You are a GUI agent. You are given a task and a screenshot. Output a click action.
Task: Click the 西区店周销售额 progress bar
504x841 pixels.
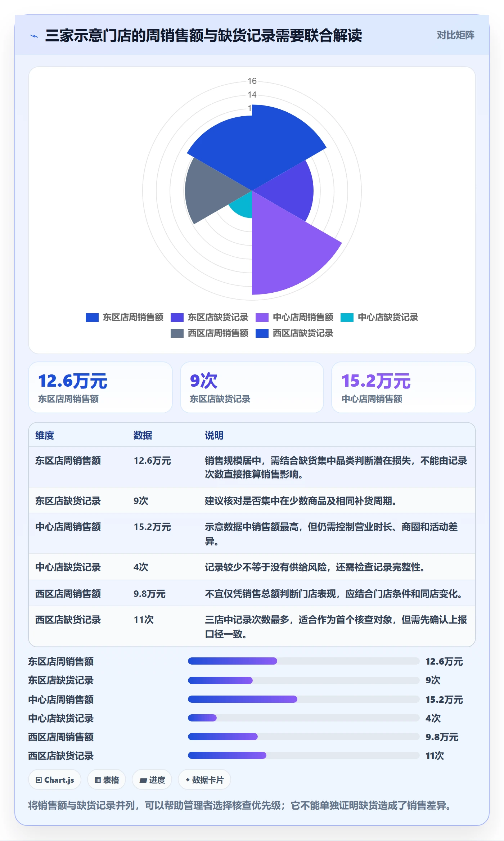tap(304, 737)
